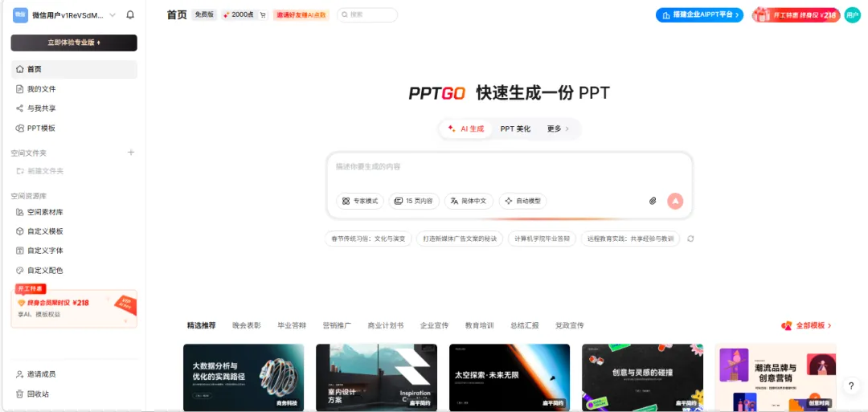Image resolution: width=868 pixels, height=412 pixels.
Task: Select the 精选推荐 template tab
Action: pos(202,325)
